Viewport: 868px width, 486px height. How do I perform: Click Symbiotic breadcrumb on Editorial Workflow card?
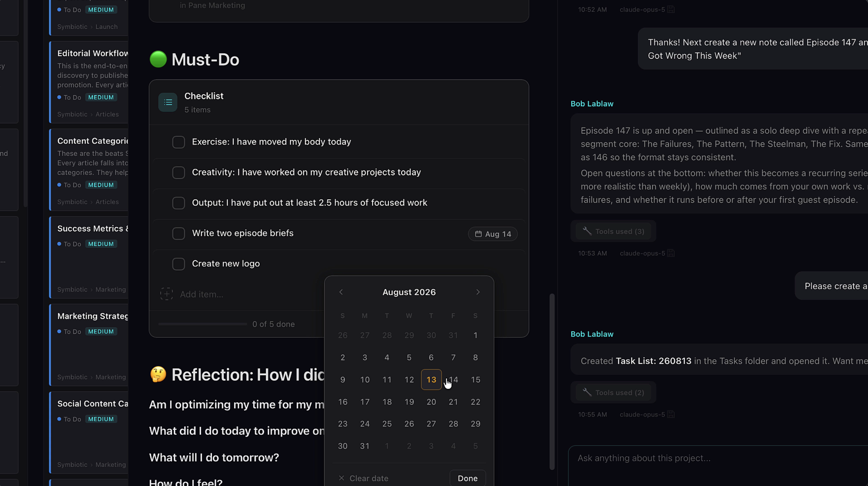(x=72, y=114)
